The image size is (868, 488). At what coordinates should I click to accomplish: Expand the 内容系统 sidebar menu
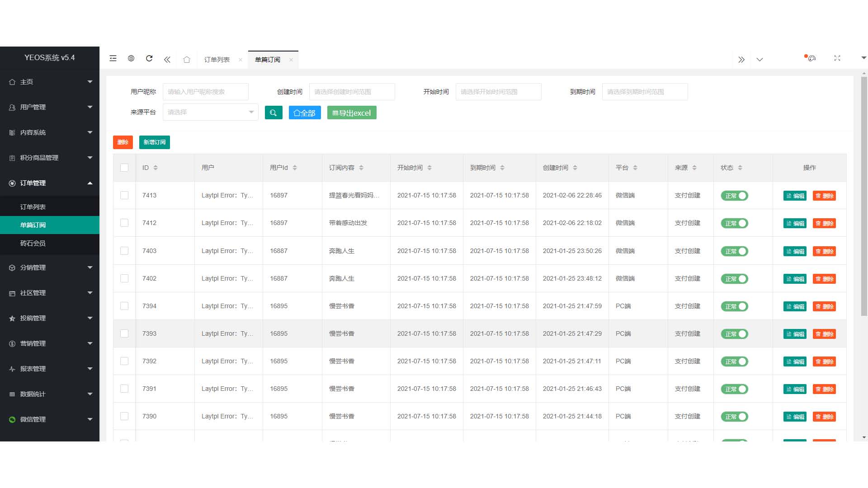(50, 132)
